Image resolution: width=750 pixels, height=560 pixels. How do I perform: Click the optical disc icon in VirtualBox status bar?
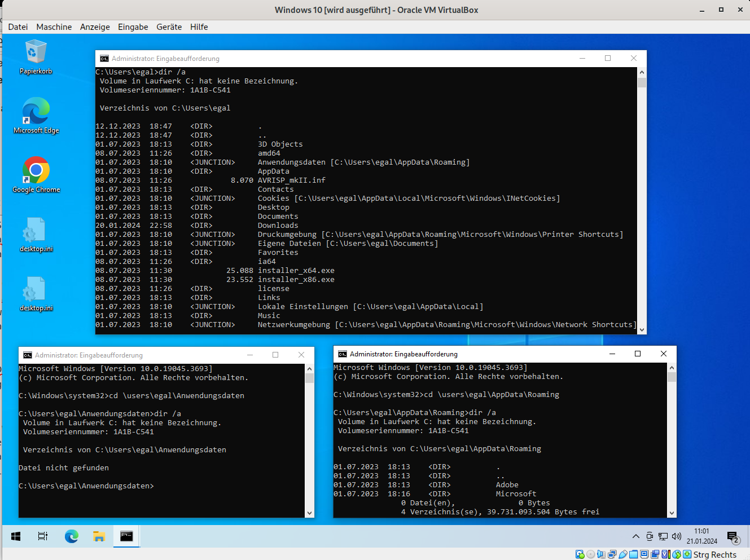coord(590,554)
